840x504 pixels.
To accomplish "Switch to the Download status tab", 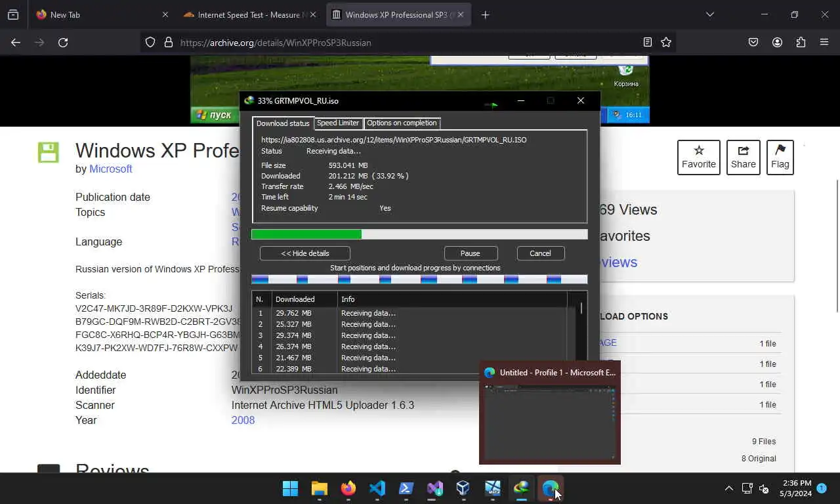I will (x=283, y=123).
